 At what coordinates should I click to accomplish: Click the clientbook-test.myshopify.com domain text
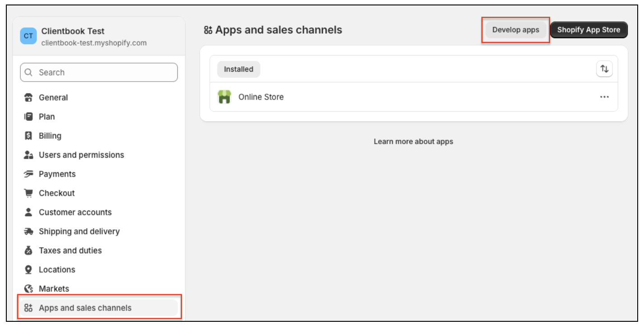click(x=94, y=43)
